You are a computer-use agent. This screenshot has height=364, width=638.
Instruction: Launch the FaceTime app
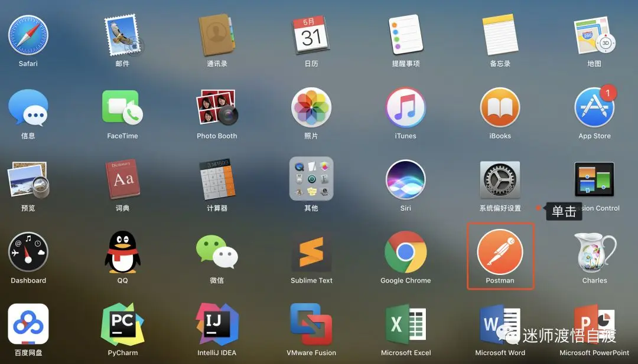[x=122, y=107]
